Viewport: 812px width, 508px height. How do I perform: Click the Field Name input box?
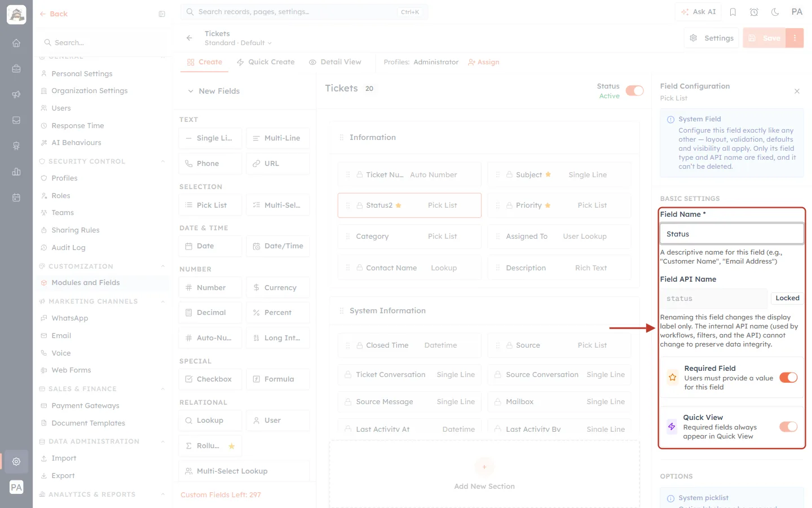tap(731, 234)
